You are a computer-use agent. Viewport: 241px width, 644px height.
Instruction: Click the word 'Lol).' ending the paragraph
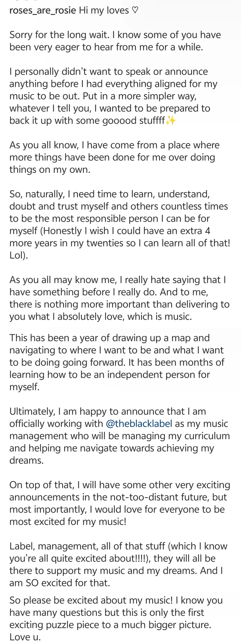[x=19, y=255]
